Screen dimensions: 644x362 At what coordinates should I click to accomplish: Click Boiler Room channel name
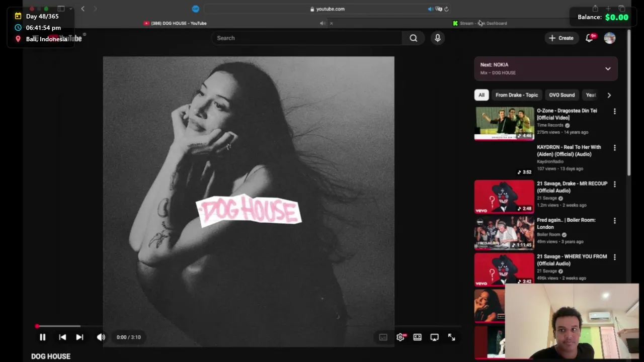pos(548,235)
